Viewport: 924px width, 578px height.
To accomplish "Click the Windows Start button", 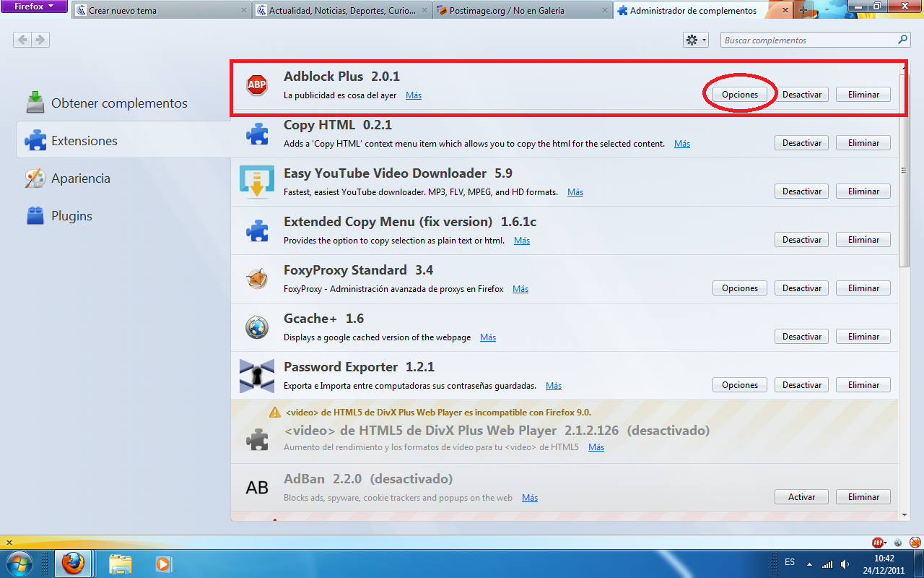I will (x=19, y=563).
